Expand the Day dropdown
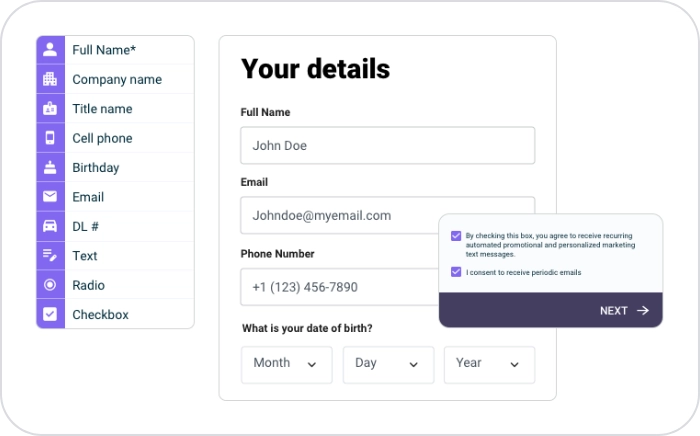 [388, 364]
